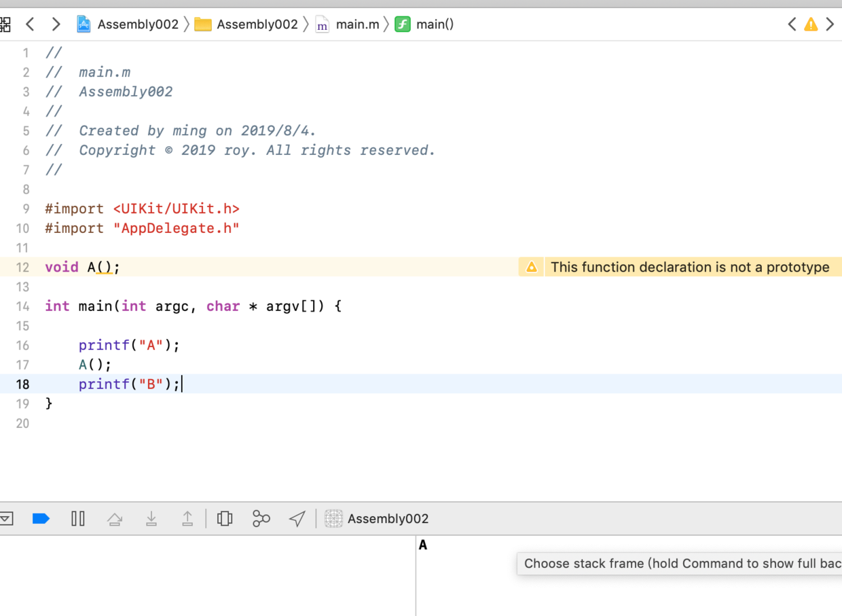
Task: Click the line 18 gutter number
Action: [22, 384]
